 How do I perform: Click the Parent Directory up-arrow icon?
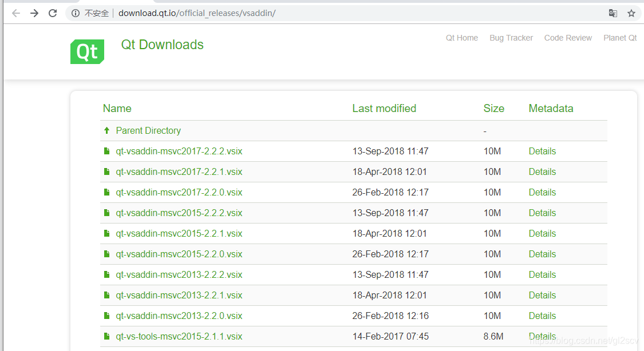[x=107, y=130]
